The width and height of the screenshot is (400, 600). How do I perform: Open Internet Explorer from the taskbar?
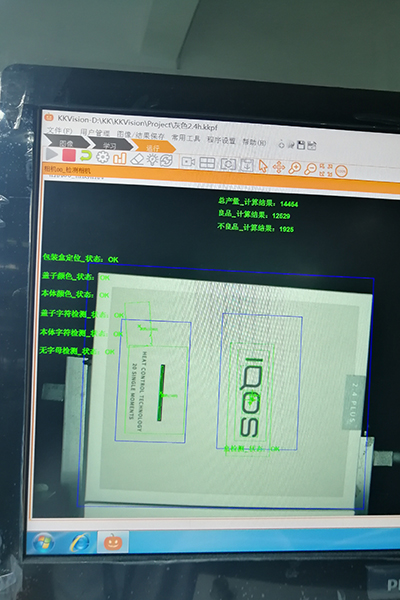tap(80, 542)
